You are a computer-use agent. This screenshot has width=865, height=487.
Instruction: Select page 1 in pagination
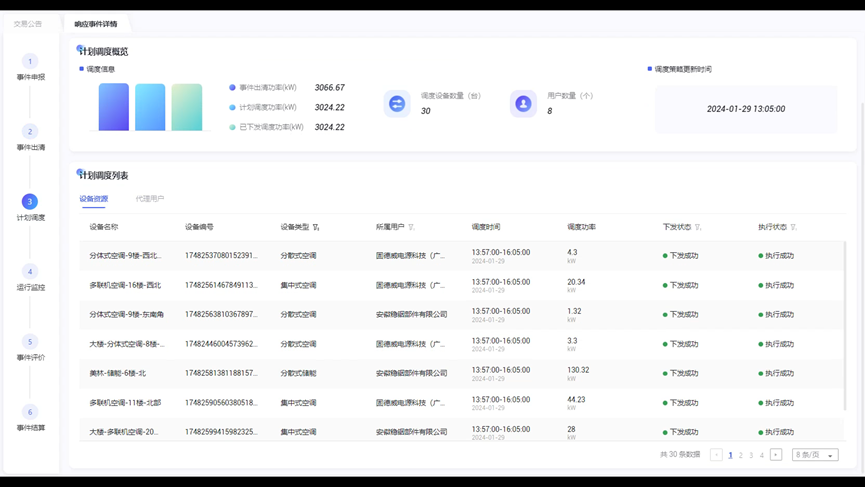point(730,455)
